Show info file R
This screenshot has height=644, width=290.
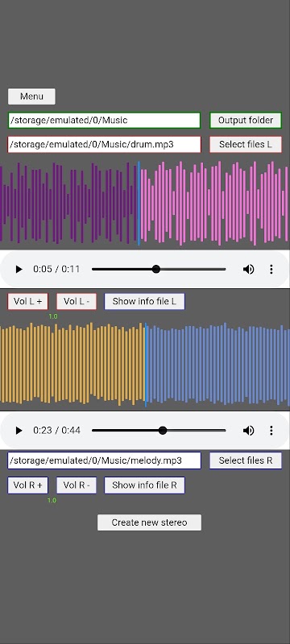point(144,485)
